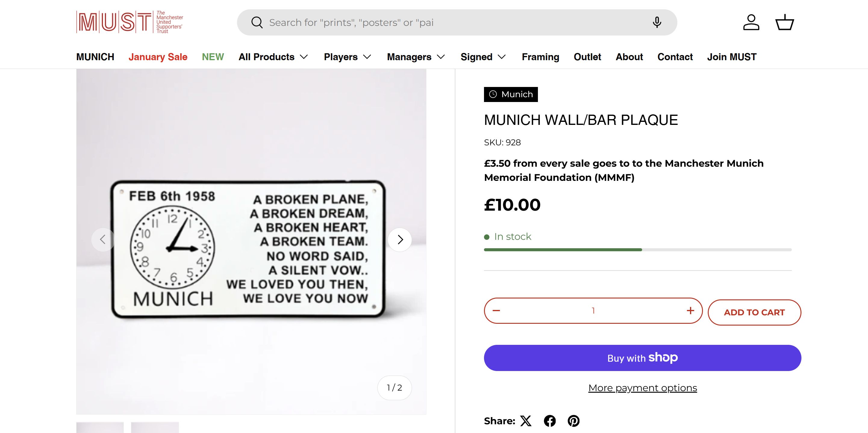Open the account profile icon
Viewport: 868px width, 433px height.
(x=751, y=23)
